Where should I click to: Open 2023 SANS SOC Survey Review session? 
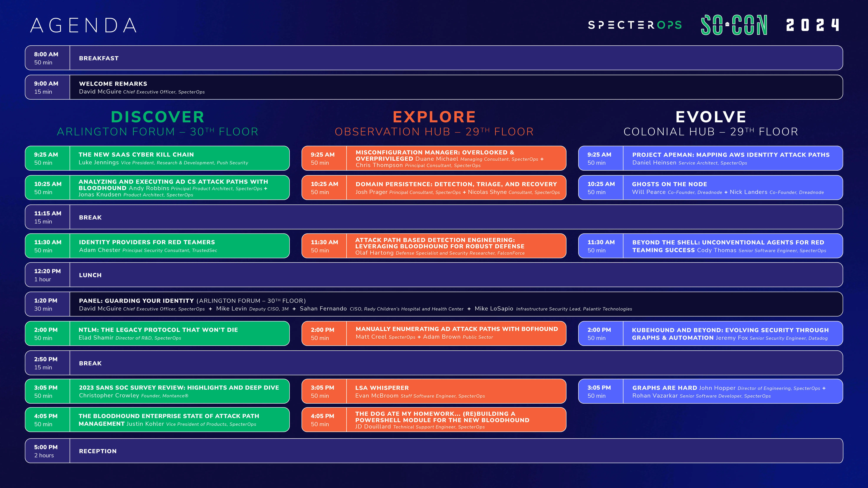tap(157, 391)
